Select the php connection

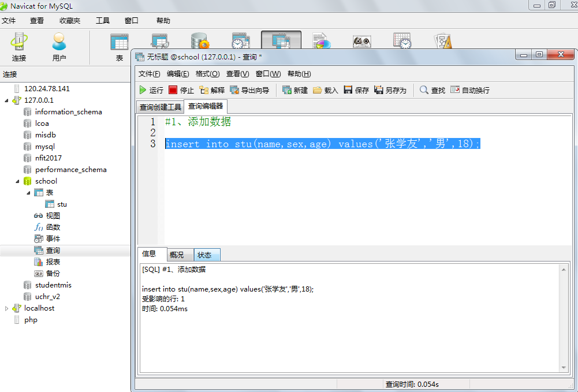coord(31,320)
